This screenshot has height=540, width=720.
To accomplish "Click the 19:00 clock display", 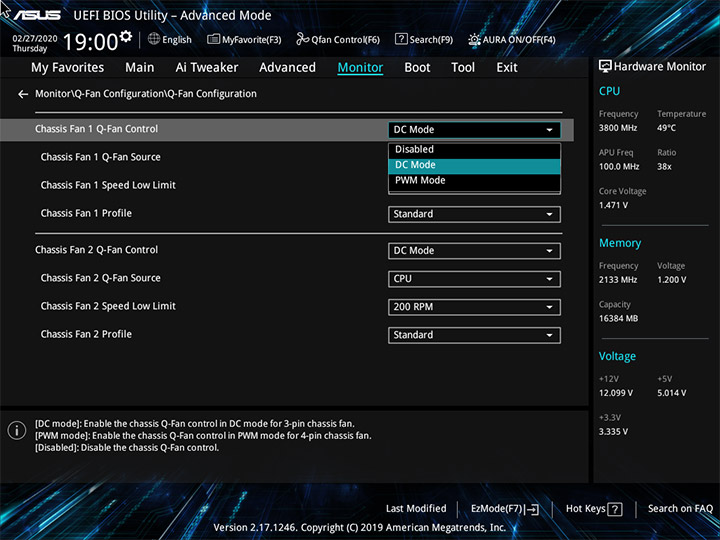I will click(x=91, y=42).
